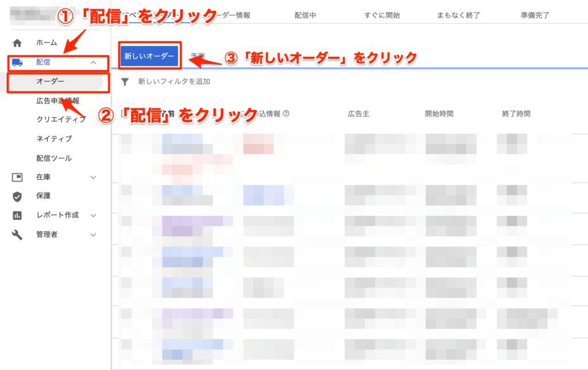Open 広告申込情報 in the sidebar
This screenshot has height=370, width=588.
click(58, 101)
